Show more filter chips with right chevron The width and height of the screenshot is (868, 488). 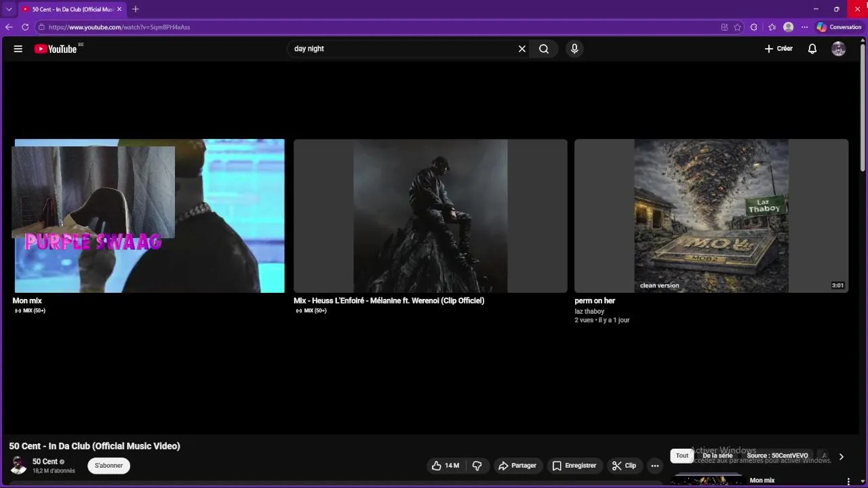pyautogui.click(x=841, y=457)
